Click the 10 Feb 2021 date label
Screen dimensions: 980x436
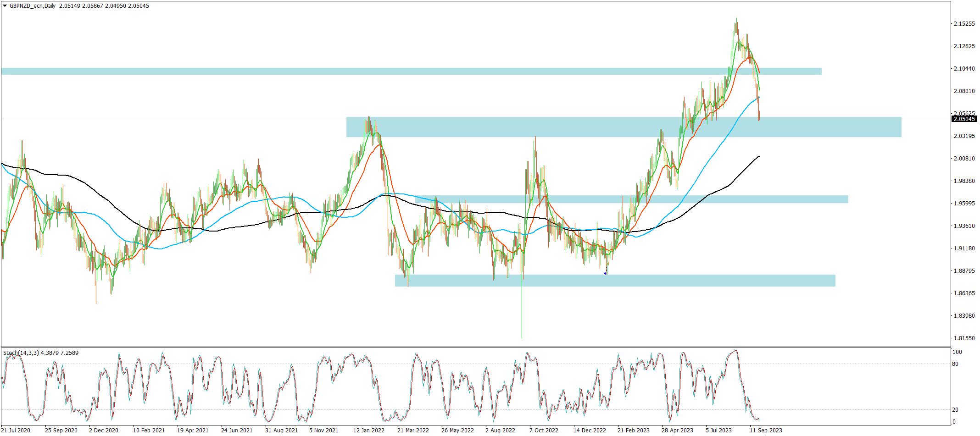(x=149, y=430)
